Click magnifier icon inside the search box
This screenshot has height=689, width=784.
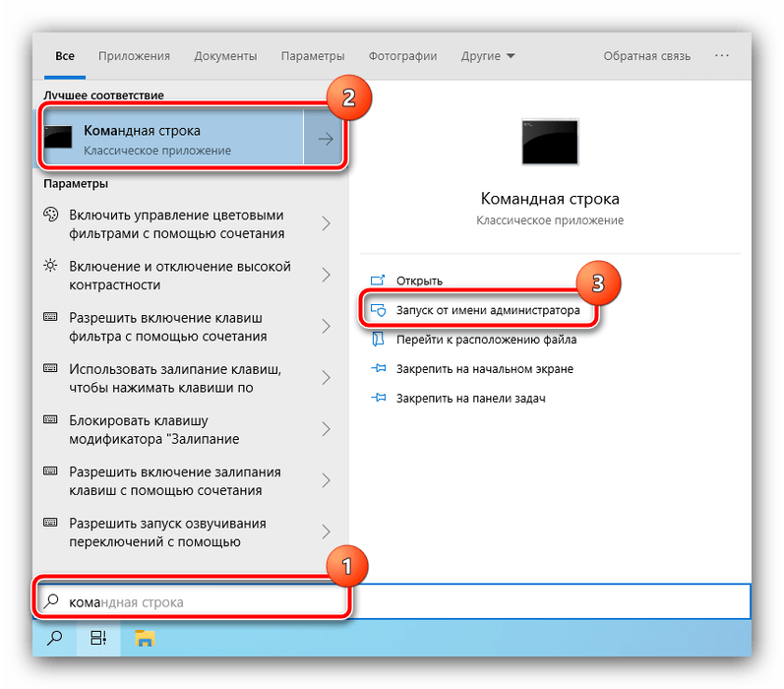tap(51, 601)
